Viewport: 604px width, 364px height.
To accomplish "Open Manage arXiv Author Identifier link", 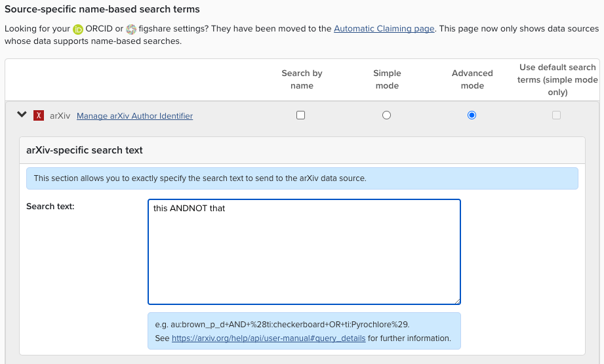I will coord(134,116).
